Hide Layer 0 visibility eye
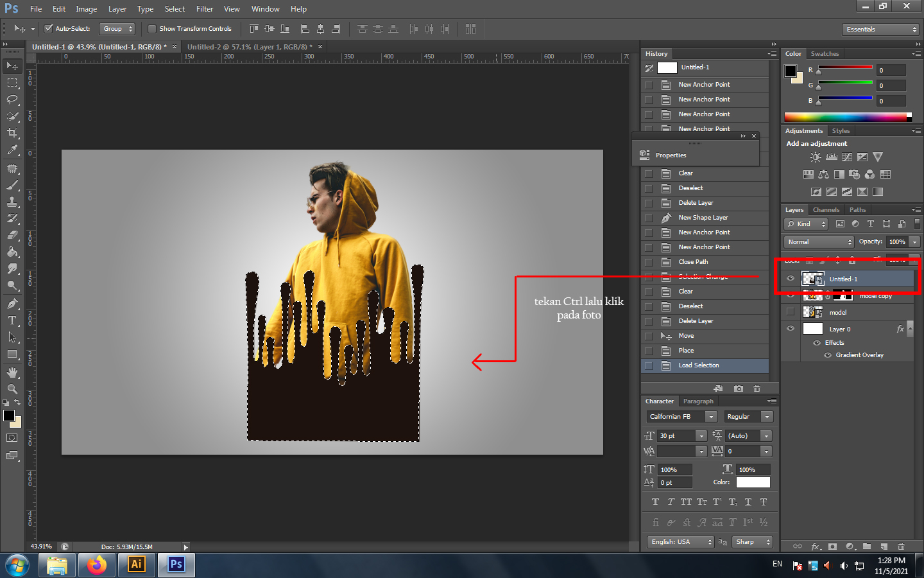Viewport: 924px width, 578px height. [x=791, y=329]
